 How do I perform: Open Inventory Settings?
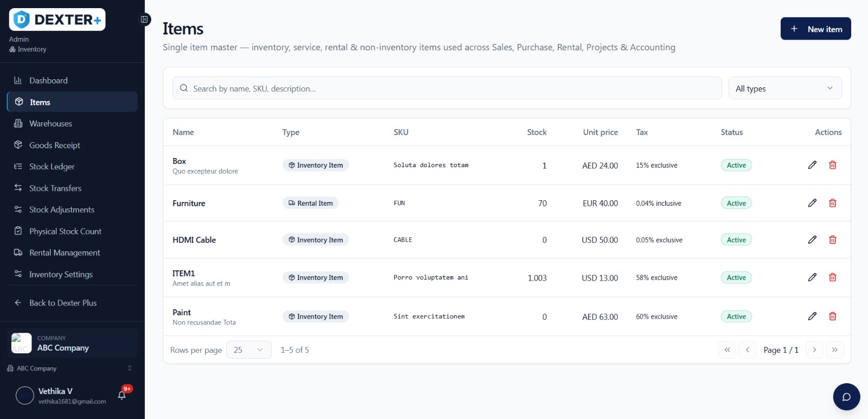(x=72, y=274)
